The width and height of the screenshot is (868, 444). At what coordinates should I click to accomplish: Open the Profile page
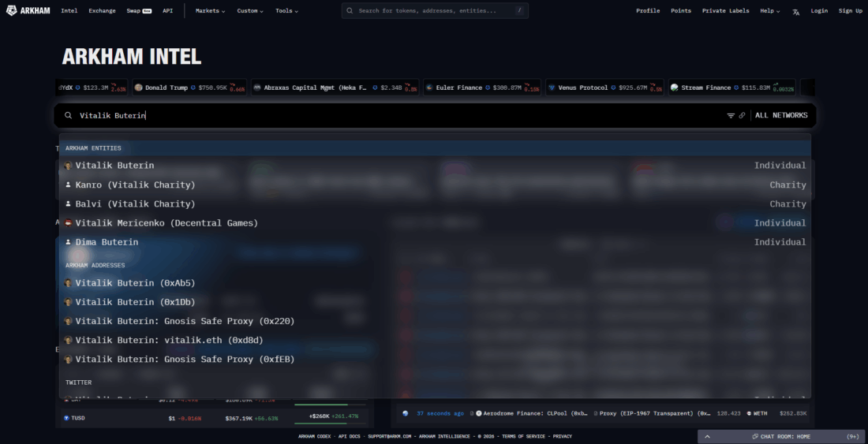(x=648, y=10)
